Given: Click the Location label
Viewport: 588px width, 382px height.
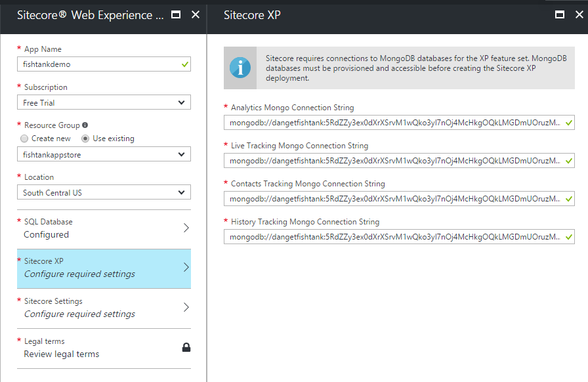Looking at the screenshot, I should (39, 177).
